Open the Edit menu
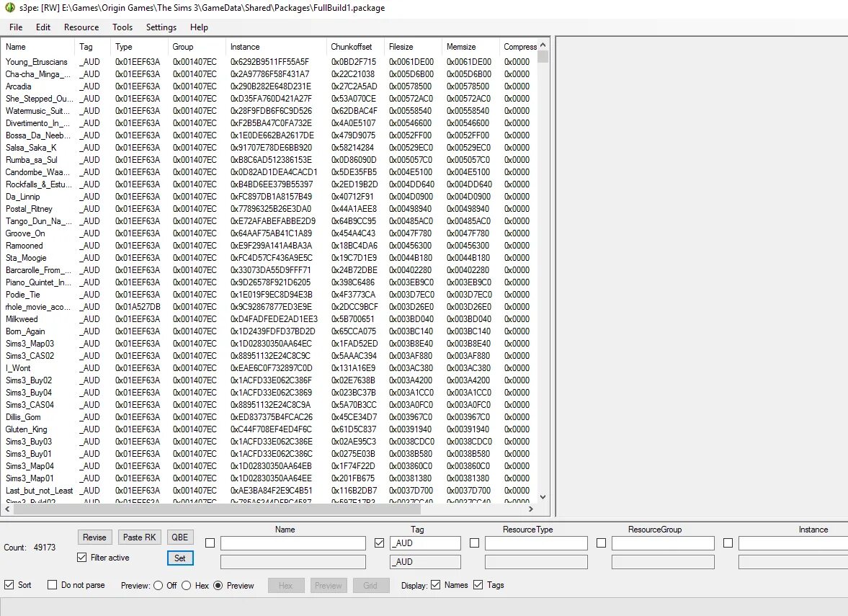This screenshot has height=616, width=848. (x=43, y=27)
